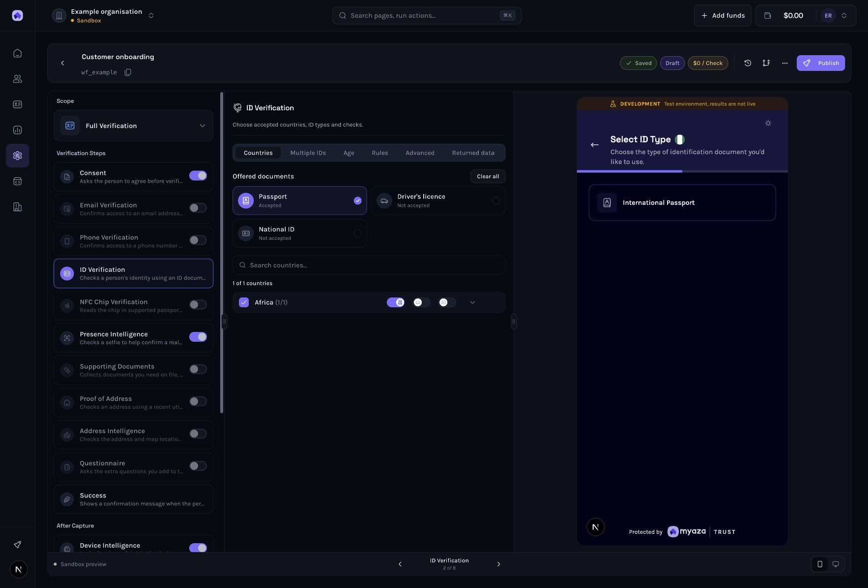Click Clear all offered documents
Viewport: 868px width, 588px height.
488,176
